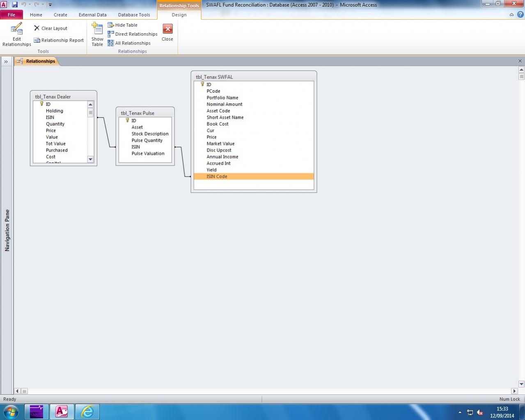Click the tbl_Tenax Dealer scrollbar thumb
This screenshot has height=420, width=525.
[x=91, y=112]
